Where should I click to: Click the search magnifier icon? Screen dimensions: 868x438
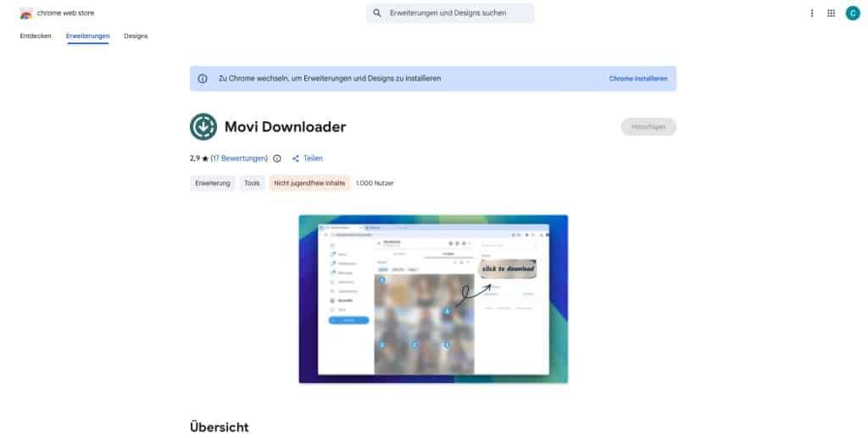pyautogui.click(x=377, y=13)
